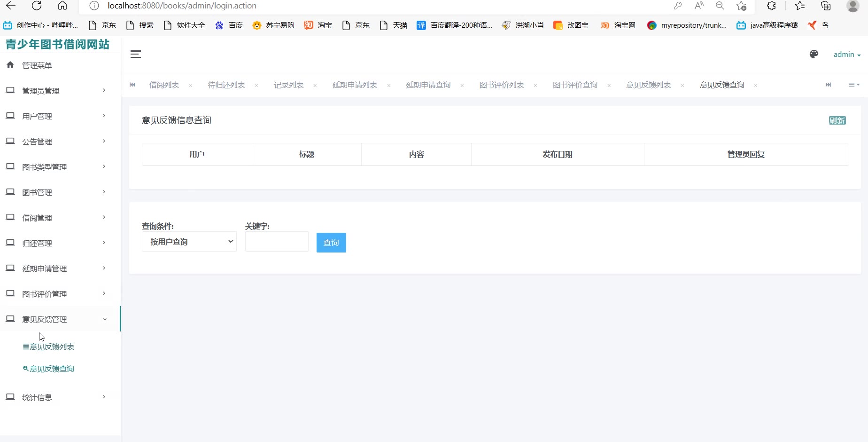The height and width of the screenshot is (442, 868).
Task: Open the 查询条件 dropdown
Action: (189, 242)
